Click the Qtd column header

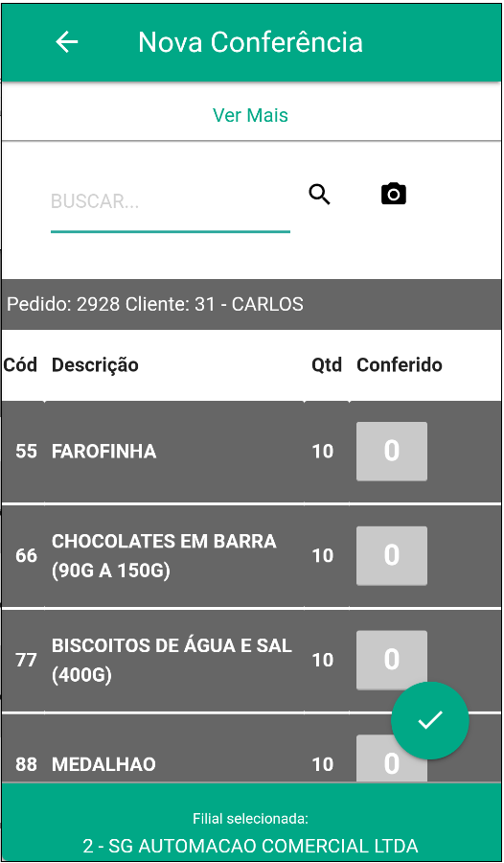pos(327,365)
